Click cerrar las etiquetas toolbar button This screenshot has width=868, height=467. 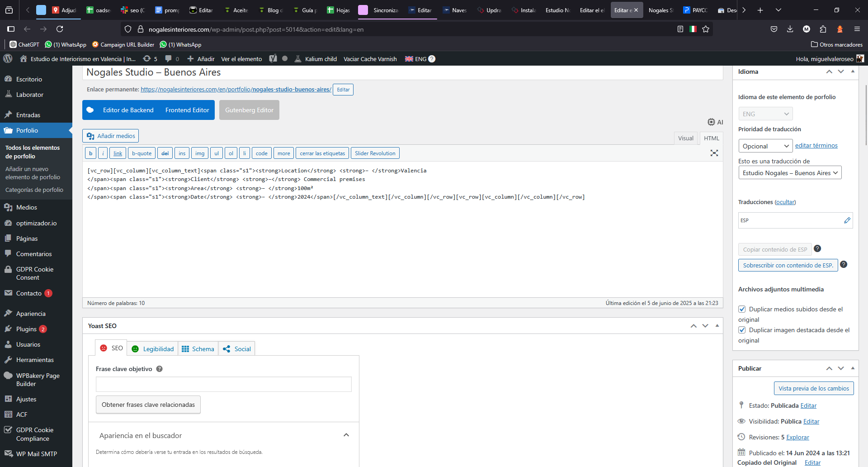322,153
